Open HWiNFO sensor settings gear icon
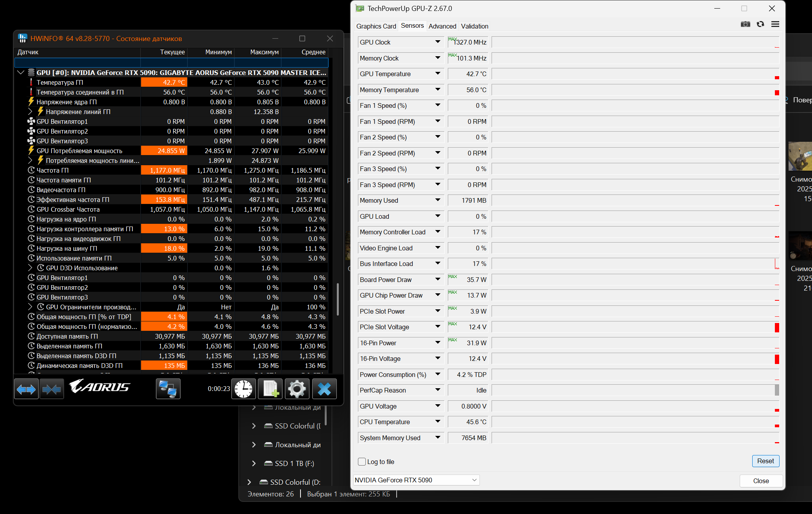Viewport: 812px width, 514px height. tap(297, 389)
